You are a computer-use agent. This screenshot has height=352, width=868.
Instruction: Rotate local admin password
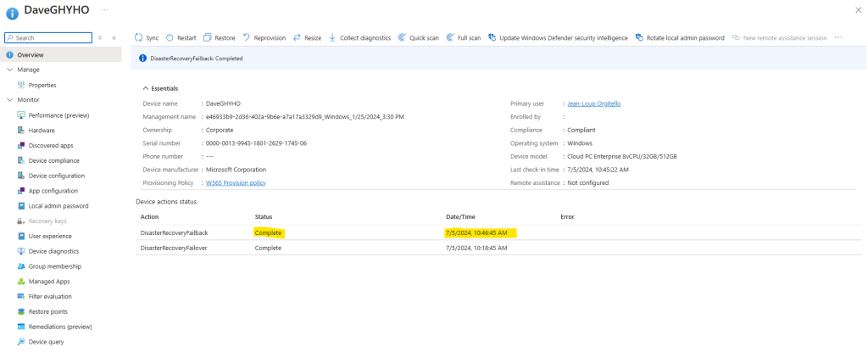tap(680, 37)
